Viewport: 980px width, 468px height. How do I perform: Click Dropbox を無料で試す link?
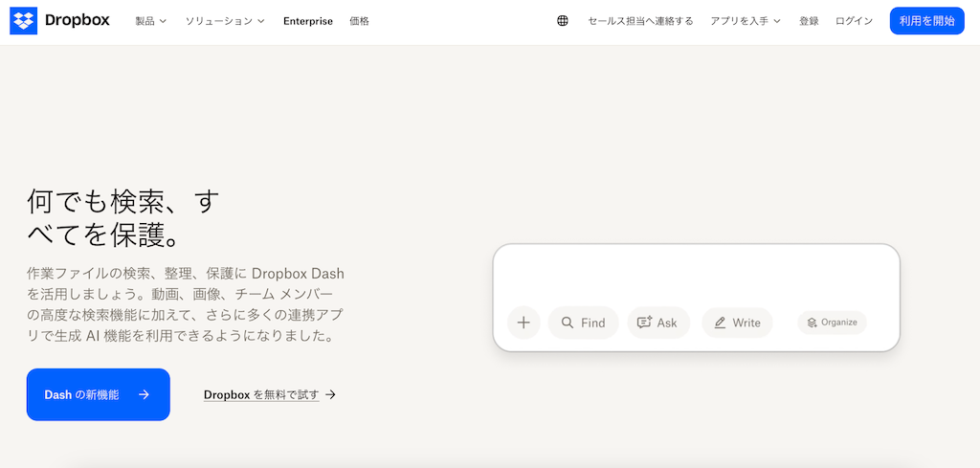tap(269, 394)
